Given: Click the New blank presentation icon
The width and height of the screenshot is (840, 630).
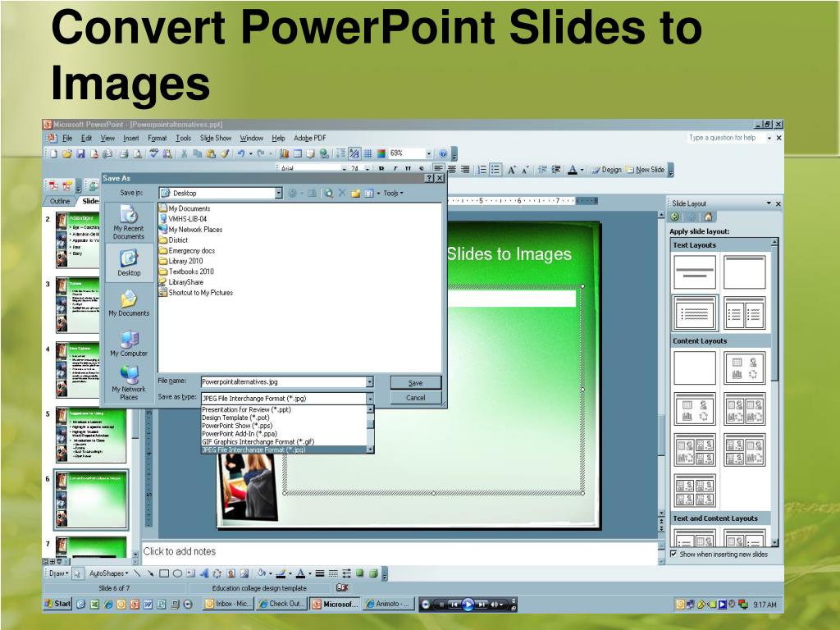Looking at the screenshot, I should coord(53,153).
